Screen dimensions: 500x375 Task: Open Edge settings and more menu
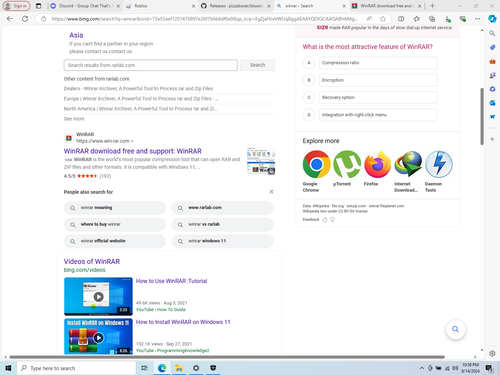(478, 19)
